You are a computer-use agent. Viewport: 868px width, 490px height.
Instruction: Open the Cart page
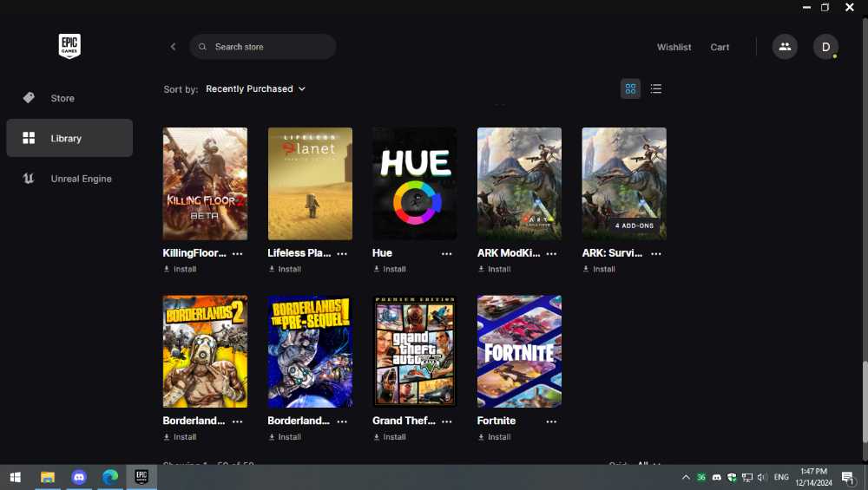tap(720, 47)
